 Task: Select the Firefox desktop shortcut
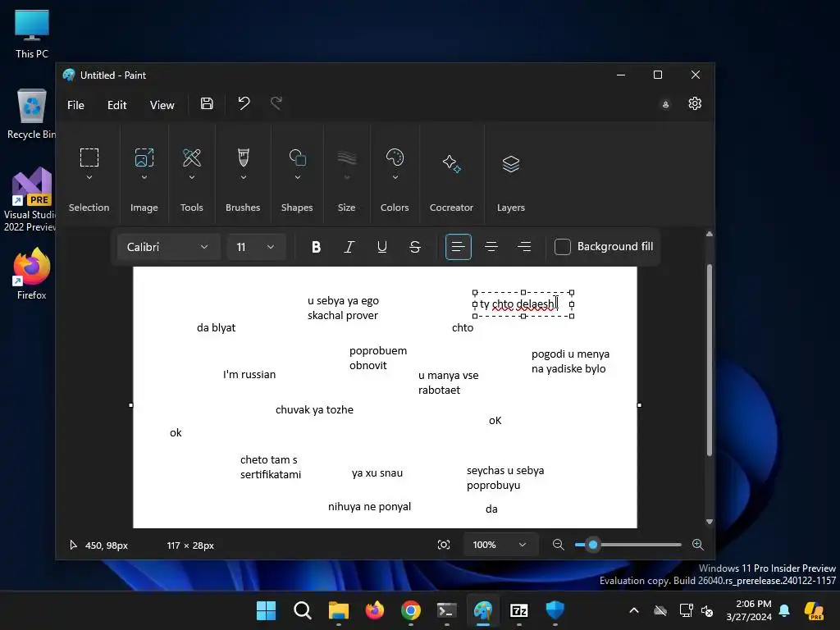(32, 274)
